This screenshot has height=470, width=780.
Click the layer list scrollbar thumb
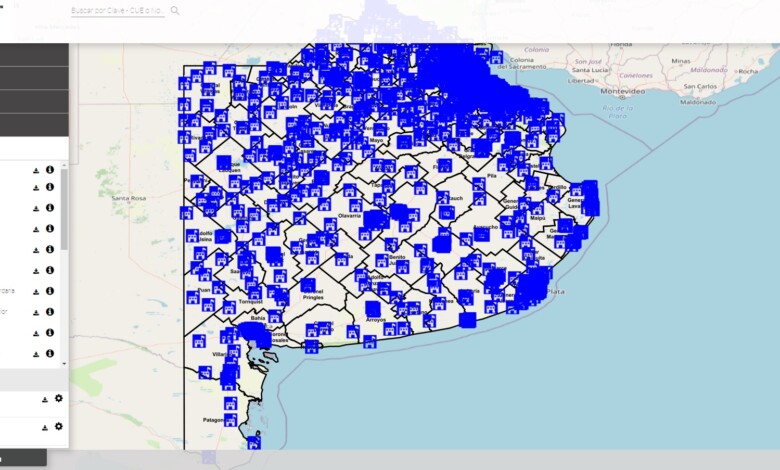point(64,209)
